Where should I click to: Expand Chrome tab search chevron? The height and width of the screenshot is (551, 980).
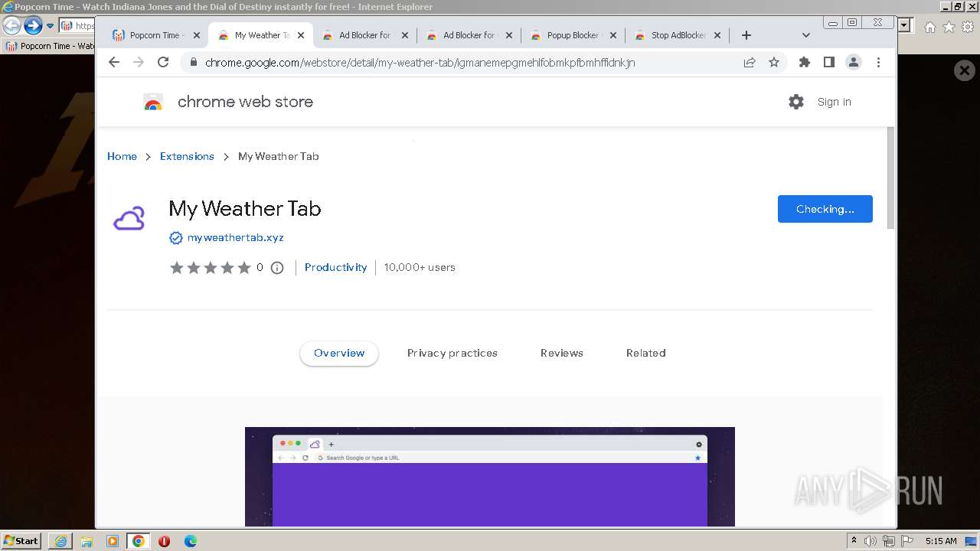pos(805,35)
